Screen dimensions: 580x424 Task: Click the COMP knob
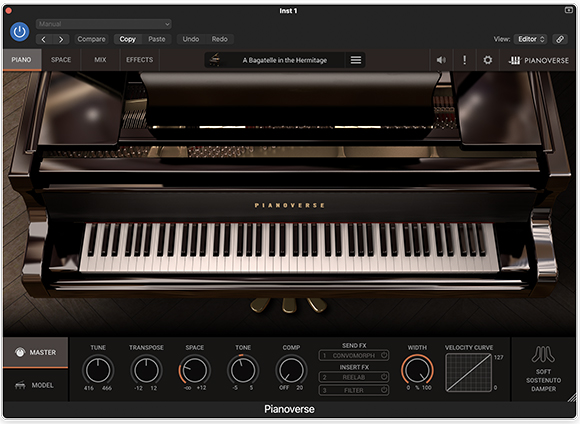(291, 370)
